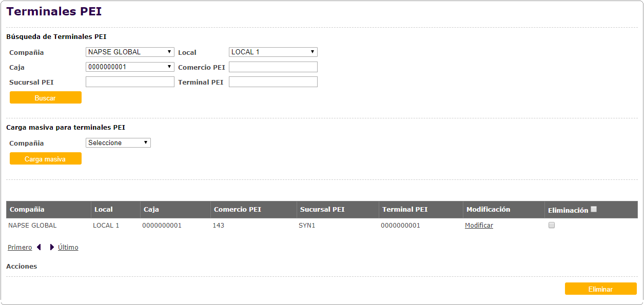This screenshot has width=644, height=305.
Task: Click the Comercio PEI column header
Action: click(x=238, y=210)
